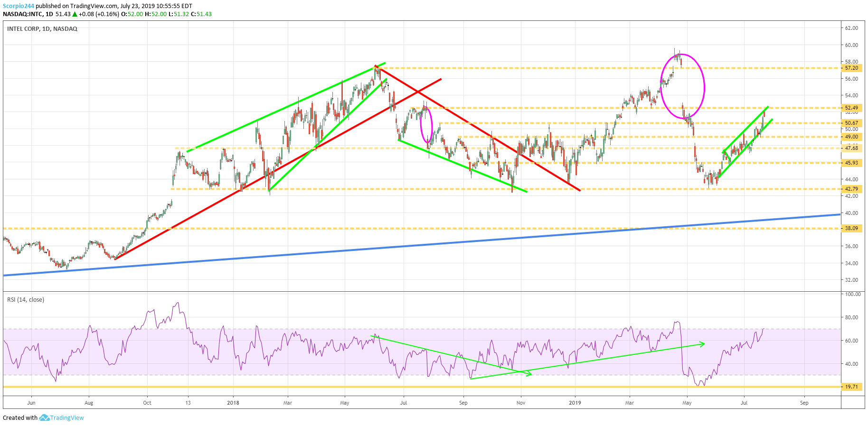
Task: Click the 62.00 price axis tick
Action: tap(851, 28)
